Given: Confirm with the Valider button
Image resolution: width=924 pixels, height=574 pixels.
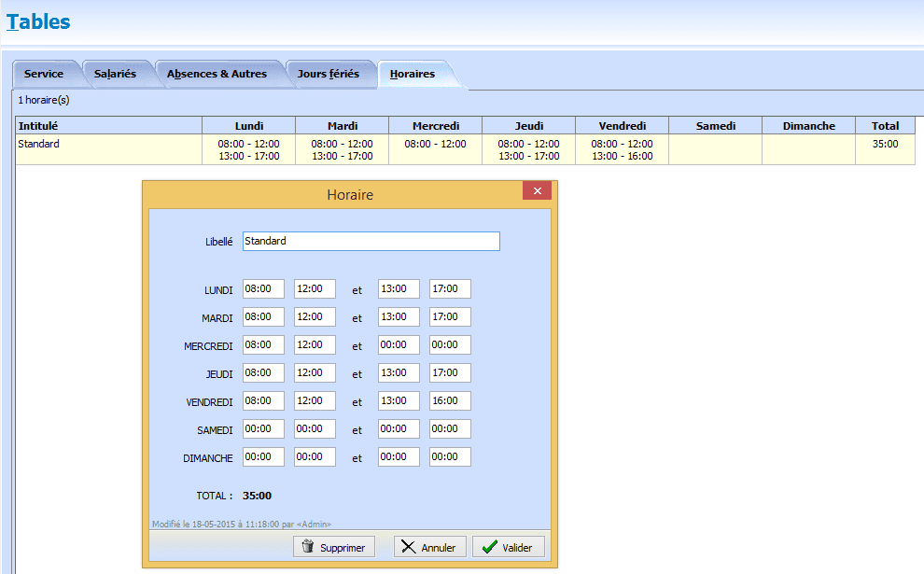Looking at the screenshot, I should coord(509,547).
